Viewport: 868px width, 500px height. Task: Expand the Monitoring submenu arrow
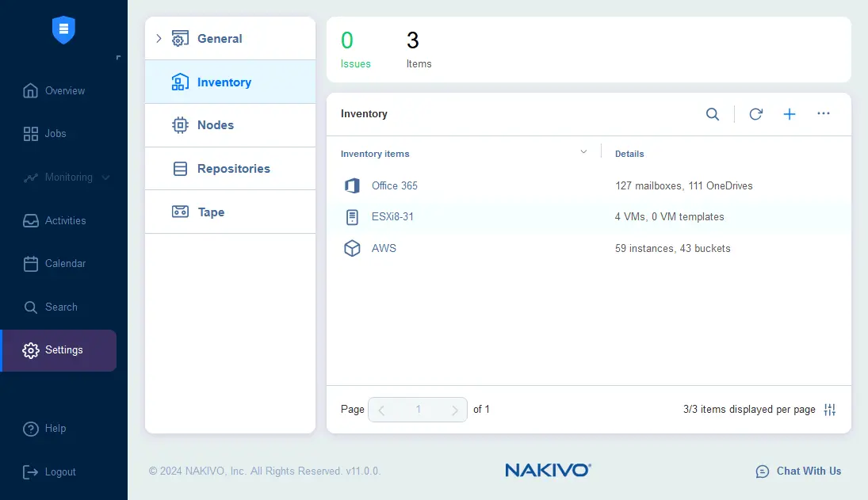105,177
